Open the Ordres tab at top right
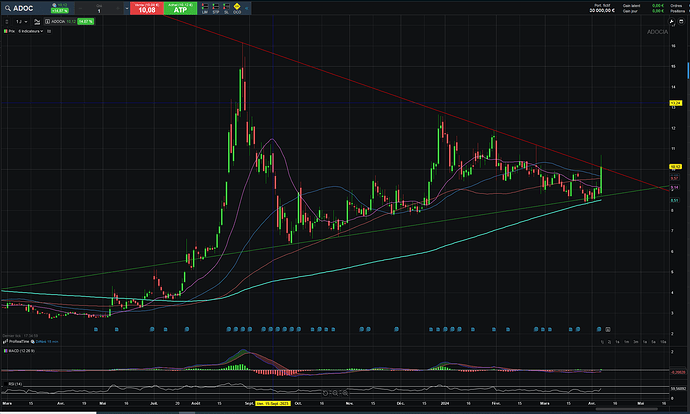The height and width of the screenshot is (414, 690). [x=676, y=6]
